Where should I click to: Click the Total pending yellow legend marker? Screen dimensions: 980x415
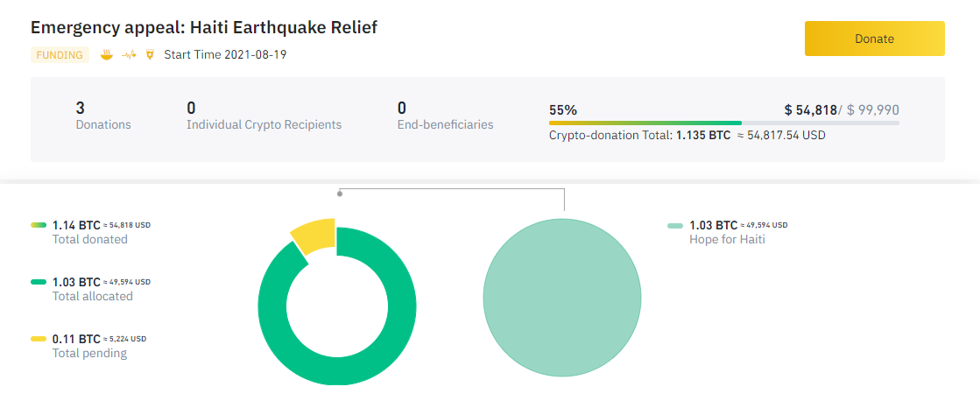click(x=39, y=339)
